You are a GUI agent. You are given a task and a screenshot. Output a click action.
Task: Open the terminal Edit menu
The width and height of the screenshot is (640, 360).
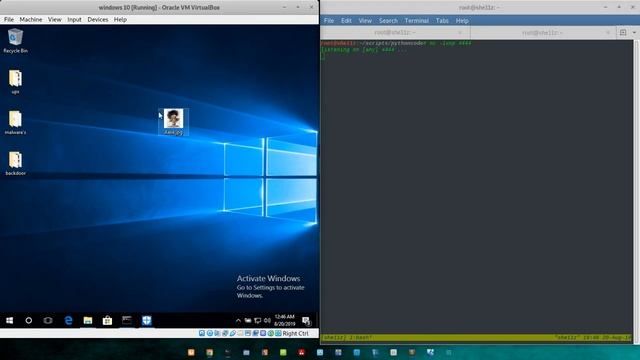[346, 20]
